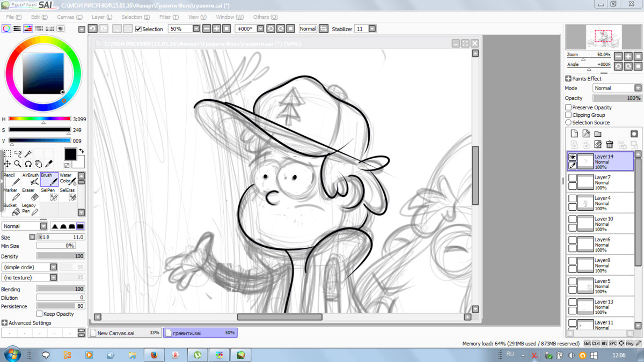The image size is (644, 362).
Task: Undo the last stroke in the toolbar
Action: click(x=92, y=28)
